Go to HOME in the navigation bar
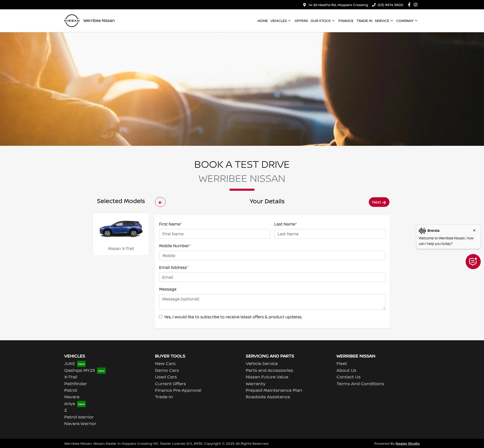 tap(262, 21)
